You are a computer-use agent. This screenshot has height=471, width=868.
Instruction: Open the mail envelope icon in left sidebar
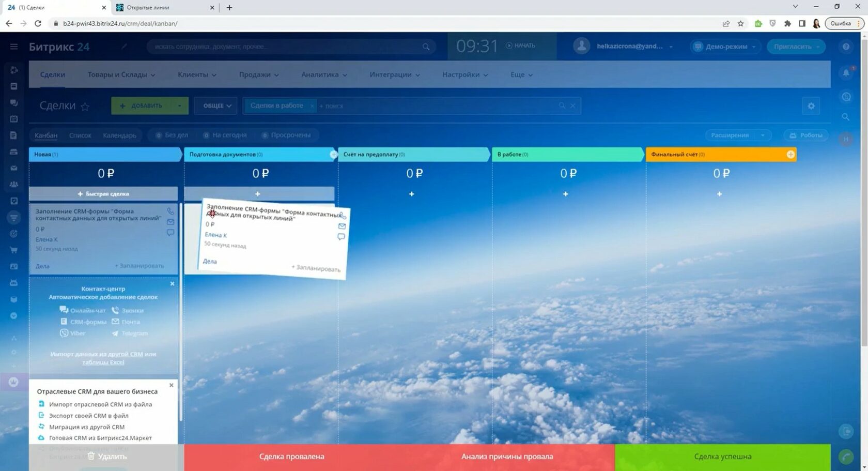14,168
